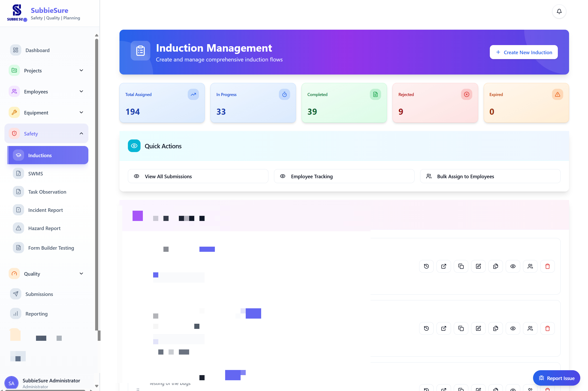Select the SWMS sidebar item

pos(35,173)
